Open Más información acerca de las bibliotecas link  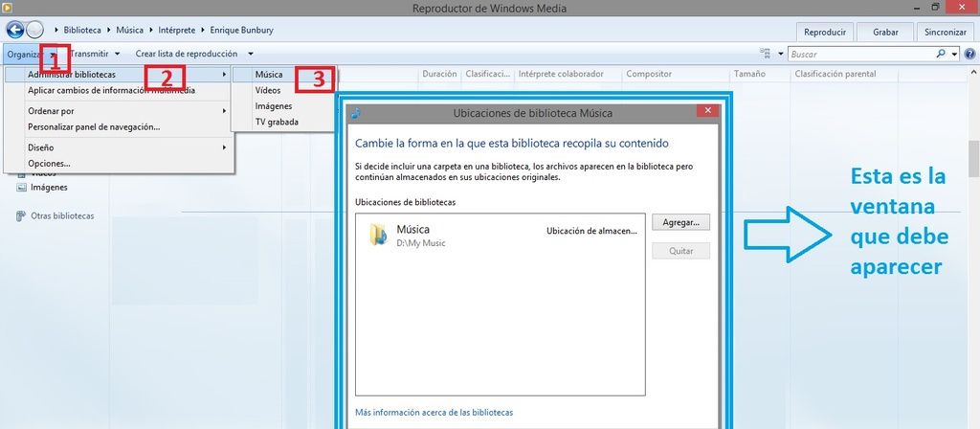pyautogui.click(x=434, y=413)
